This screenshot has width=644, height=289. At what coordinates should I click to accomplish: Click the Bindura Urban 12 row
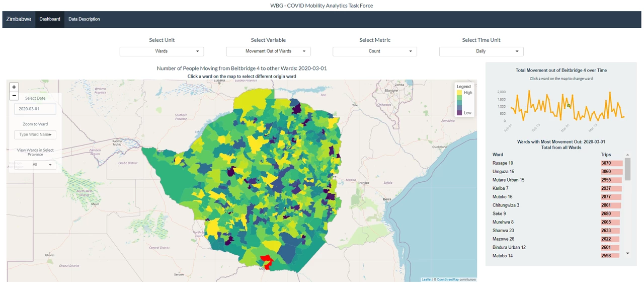point(558,247)
